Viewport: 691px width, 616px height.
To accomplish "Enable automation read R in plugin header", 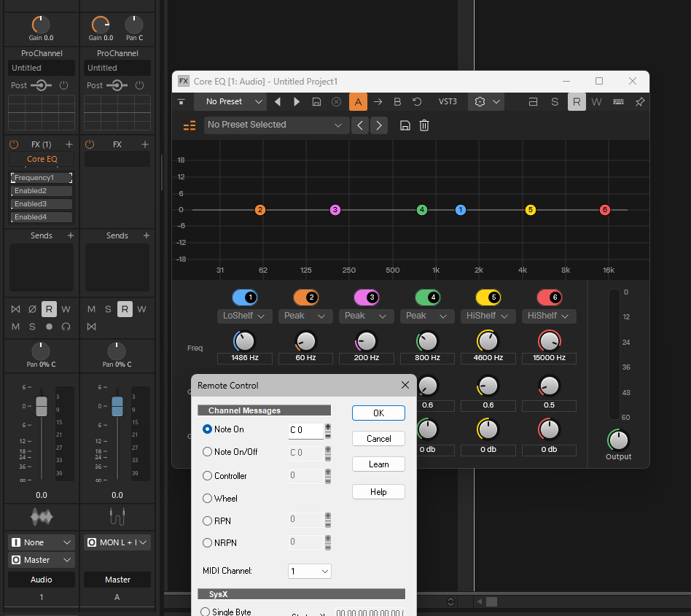I will pos(577,102).
